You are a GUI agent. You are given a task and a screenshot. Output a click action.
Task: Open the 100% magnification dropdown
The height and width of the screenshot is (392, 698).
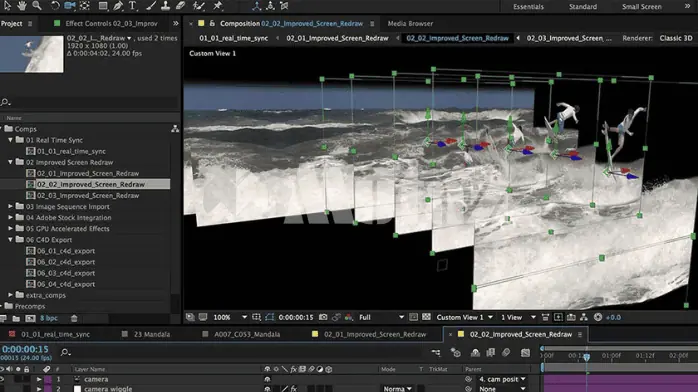230,317
